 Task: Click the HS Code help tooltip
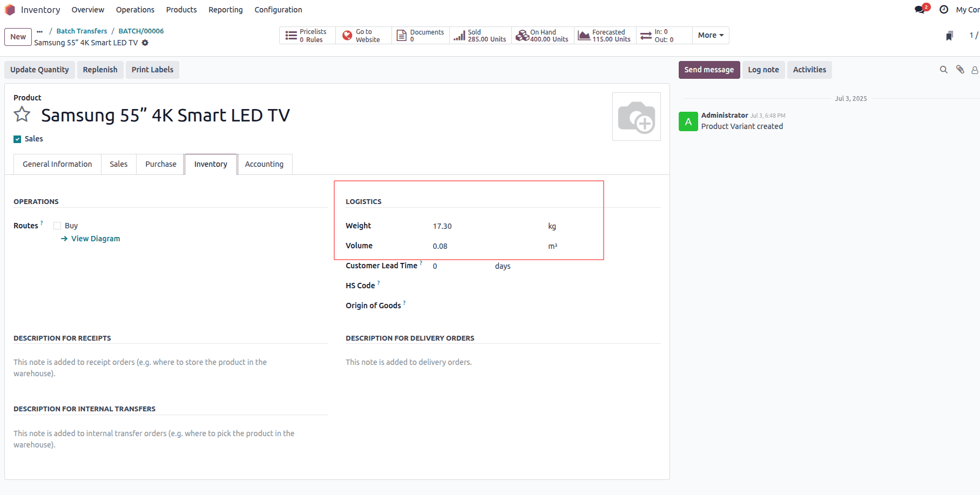click(379, 282)
